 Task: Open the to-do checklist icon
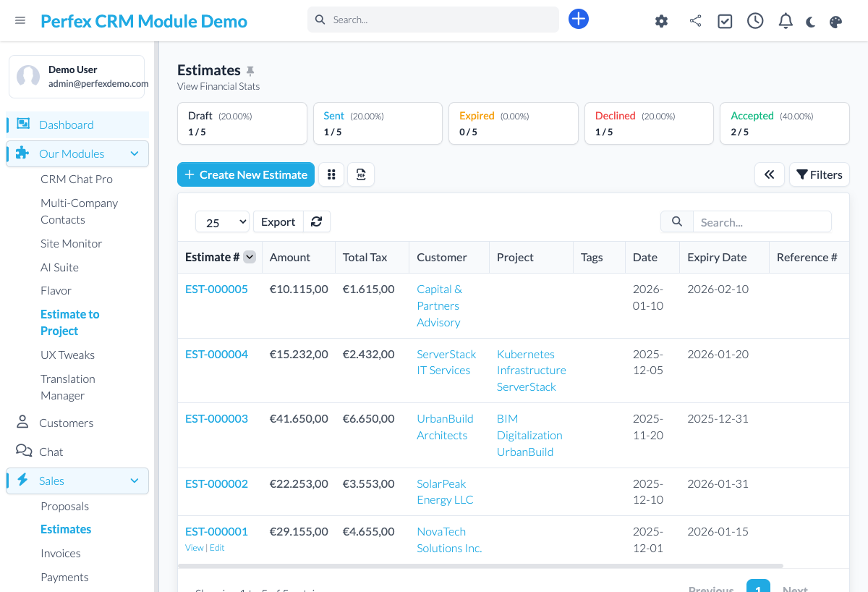click(725, 21)
